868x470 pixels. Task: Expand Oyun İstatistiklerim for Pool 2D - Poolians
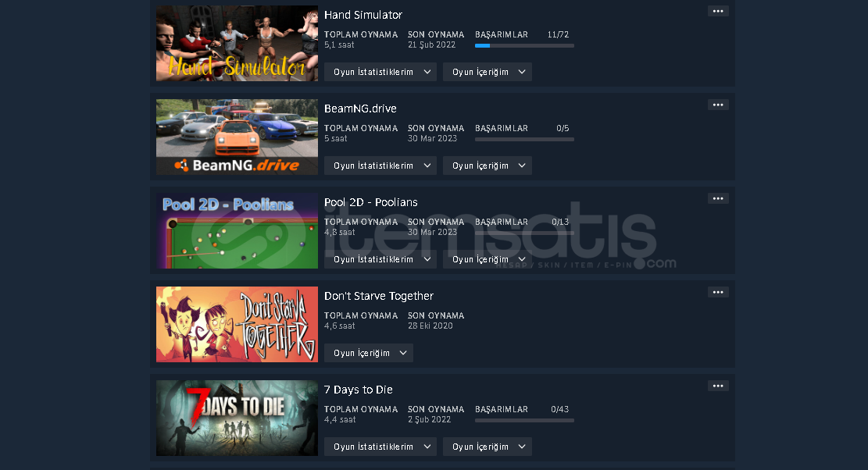coord(380,259)
